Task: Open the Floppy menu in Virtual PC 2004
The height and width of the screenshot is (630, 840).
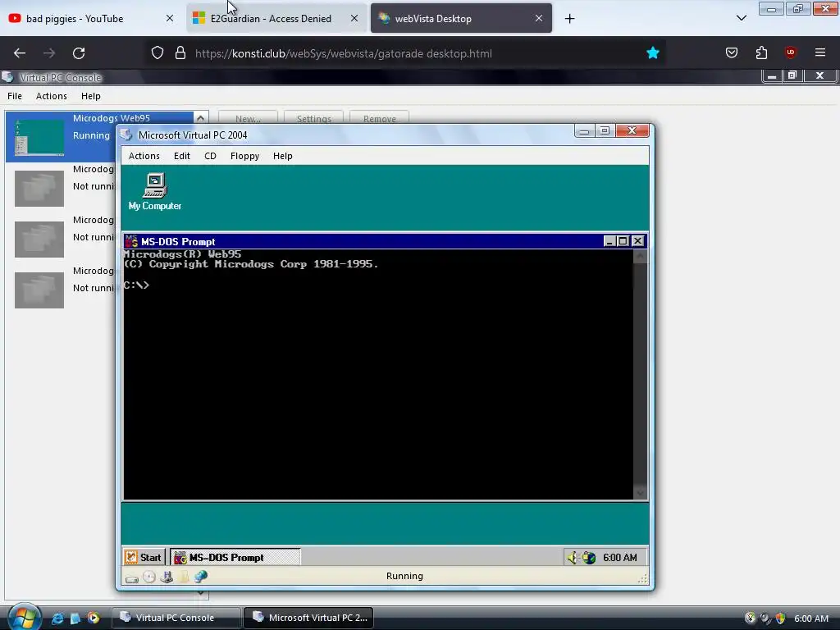Action: point(244,156)
